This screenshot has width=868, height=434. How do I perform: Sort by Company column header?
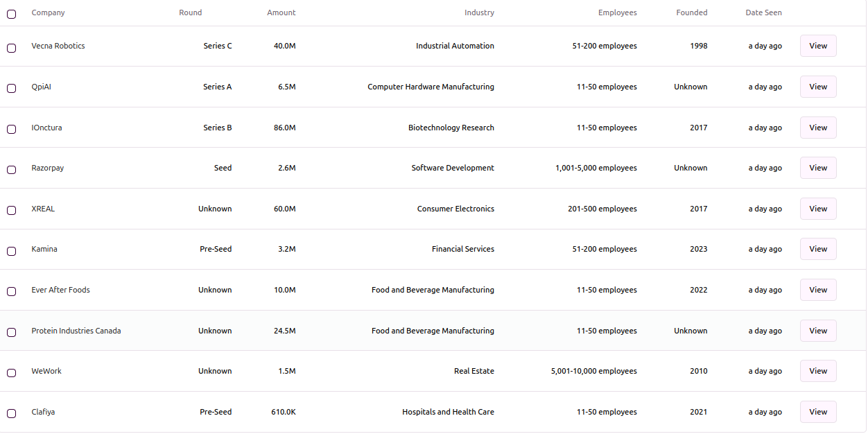(x=48, y=12)
